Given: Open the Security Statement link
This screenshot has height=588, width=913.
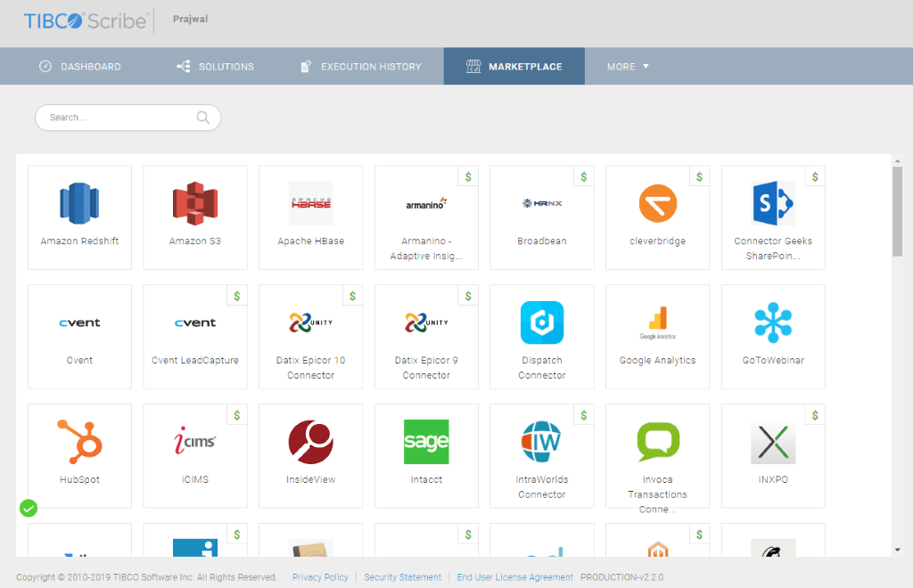Looking at the screenshot, I should tap(402, 577).
